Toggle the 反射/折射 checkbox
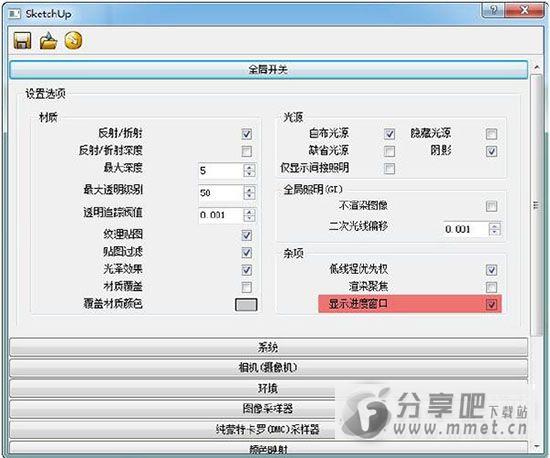Screen dimensions: 550x458 point(247,134)
